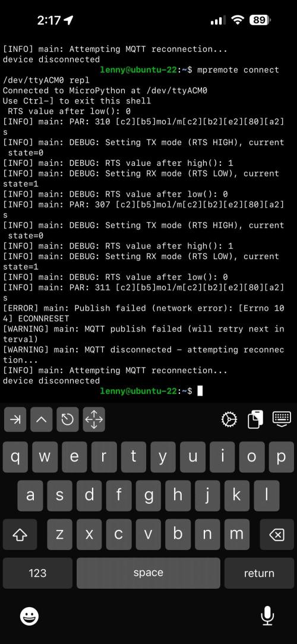Tap the terminal prompt cursor line
Viewport: 297px width, 644px height.
(148, 391)
